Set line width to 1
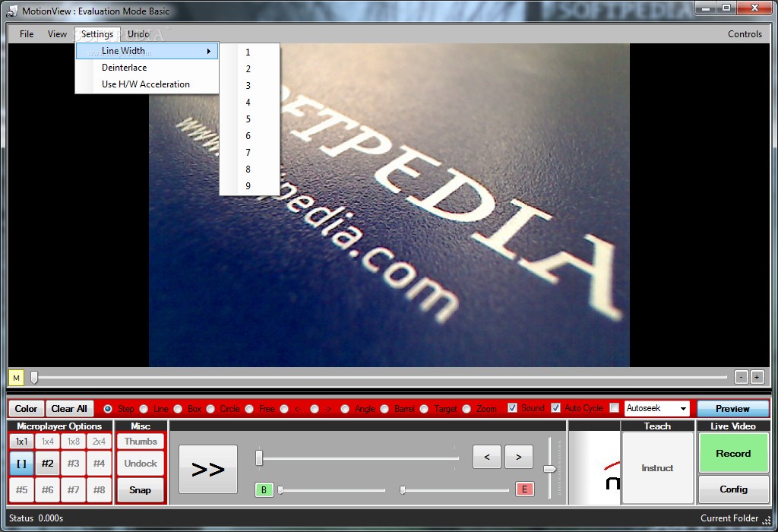 coord(250,52)
